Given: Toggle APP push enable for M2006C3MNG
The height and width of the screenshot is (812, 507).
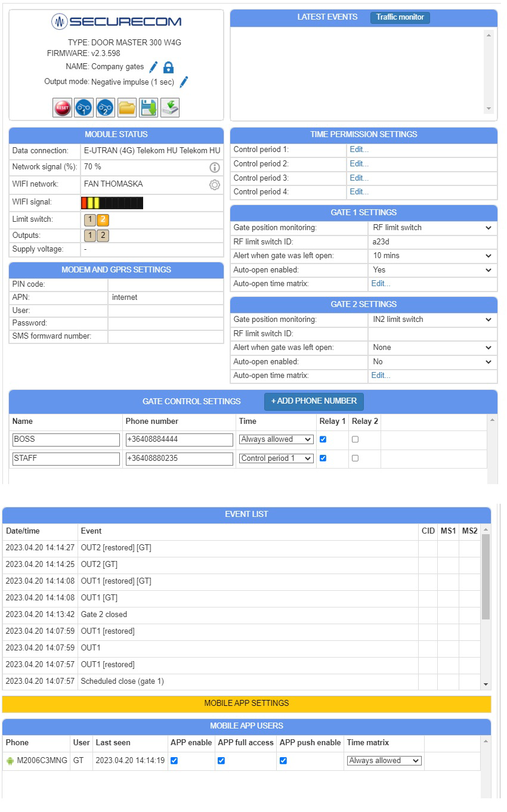Looking at the screenshot, I should click(283, 761).
